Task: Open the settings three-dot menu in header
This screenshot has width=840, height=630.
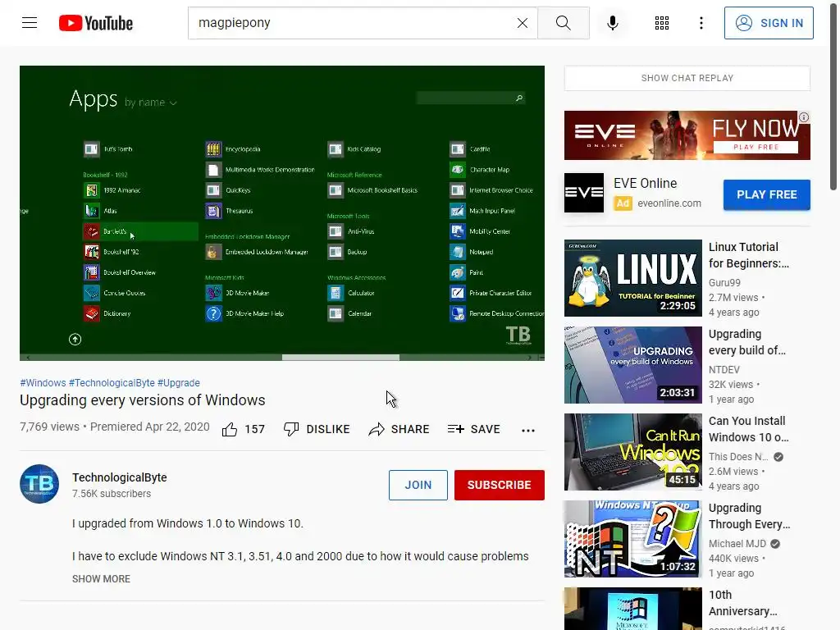Action: [x=701, y=23]
